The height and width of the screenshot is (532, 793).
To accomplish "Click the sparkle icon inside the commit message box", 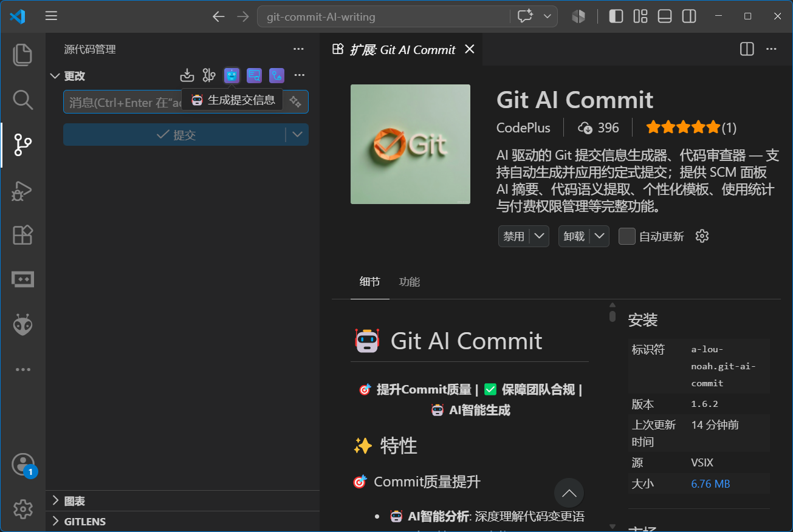I will 295,102.
